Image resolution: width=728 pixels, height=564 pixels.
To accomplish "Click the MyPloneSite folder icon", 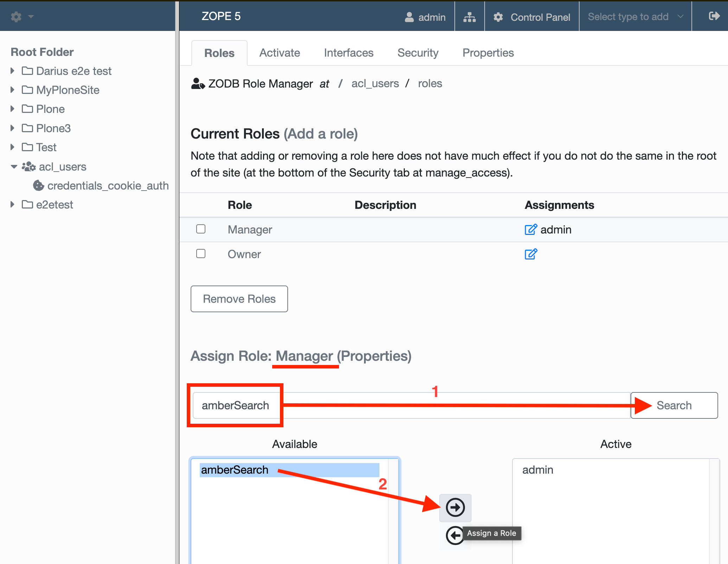I will point(27,90).
